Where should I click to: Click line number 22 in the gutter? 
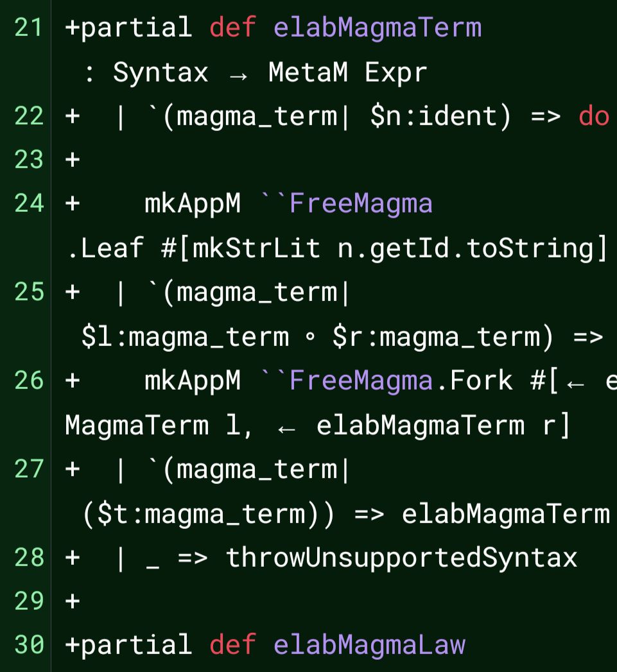[x=28, y=116]
